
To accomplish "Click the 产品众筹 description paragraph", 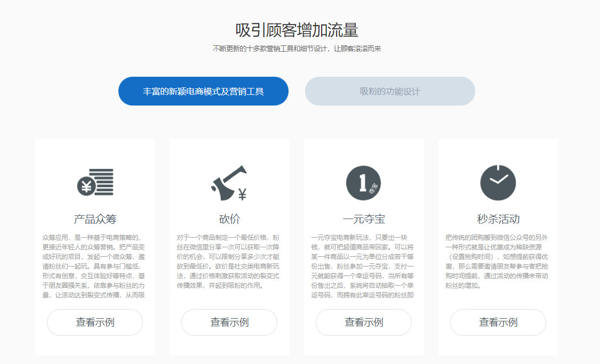I will (x=94, y=266).
